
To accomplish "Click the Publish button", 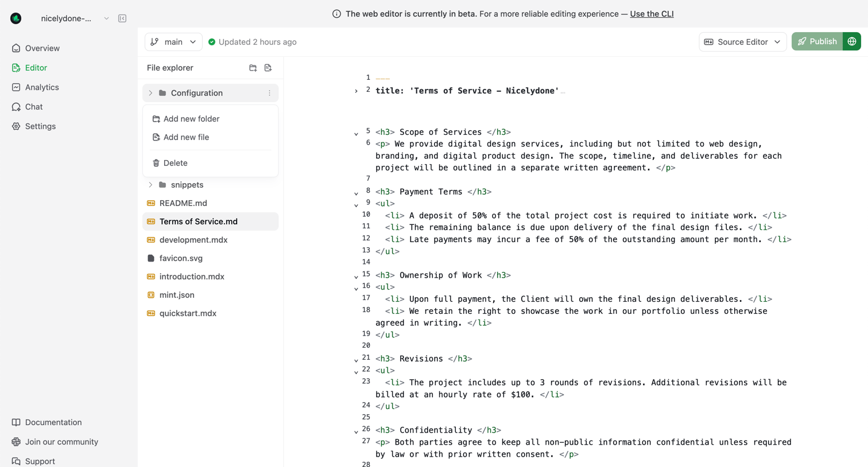I will tap(817, 41).
